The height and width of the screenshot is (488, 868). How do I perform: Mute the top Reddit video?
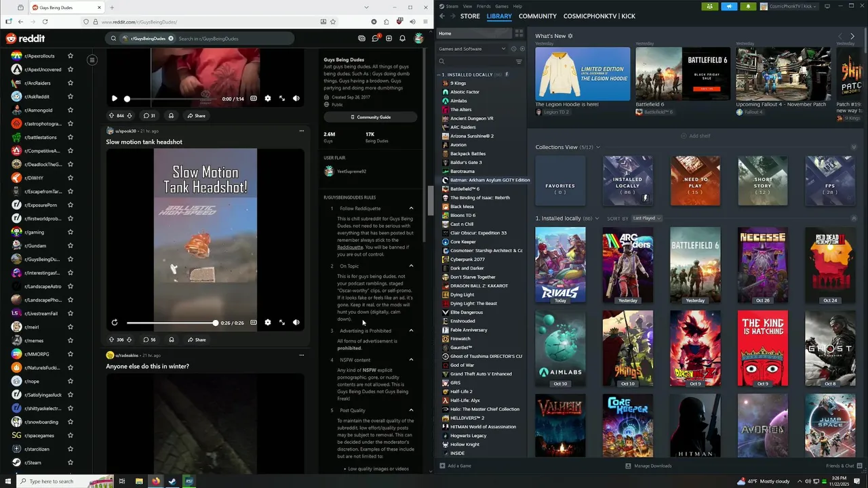tap(296, 98)
